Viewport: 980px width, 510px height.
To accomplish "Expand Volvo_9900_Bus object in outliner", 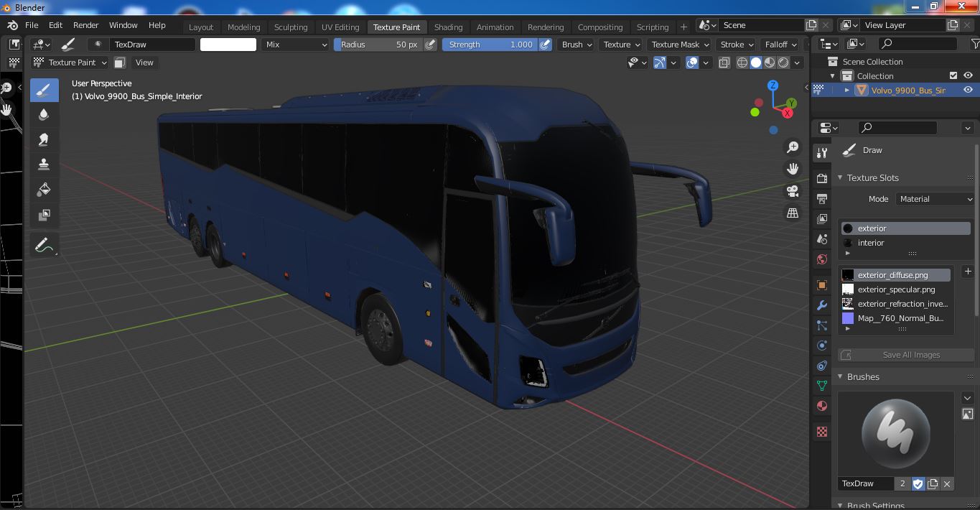I will (847, 90).
